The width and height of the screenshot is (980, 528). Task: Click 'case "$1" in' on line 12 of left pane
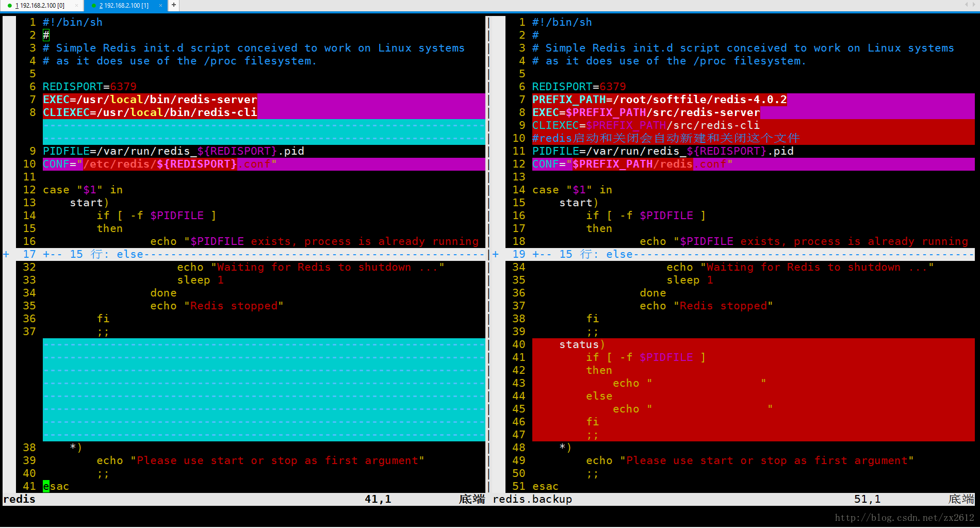[83, 190]
